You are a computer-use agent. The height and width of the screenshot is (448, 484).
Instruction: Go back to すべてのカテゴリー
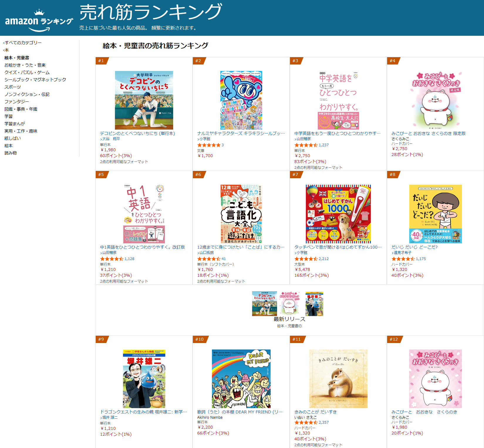23,43
